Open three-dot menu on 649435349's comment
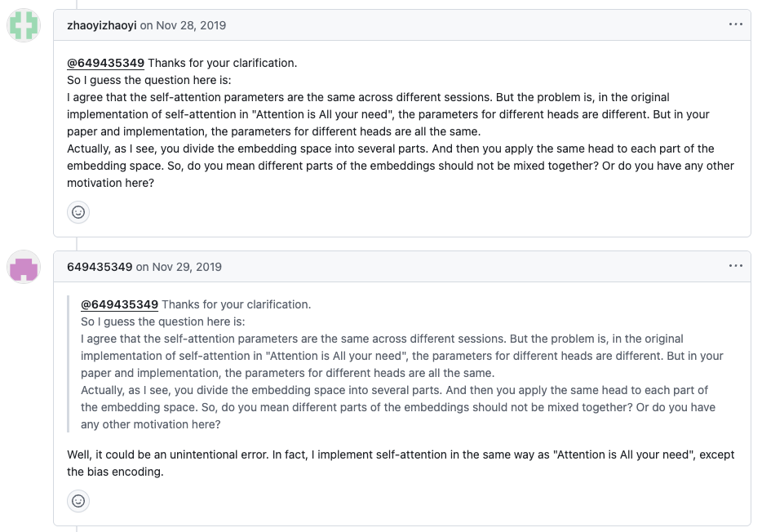This screenshot has width=762, height=532. [736, 266]
